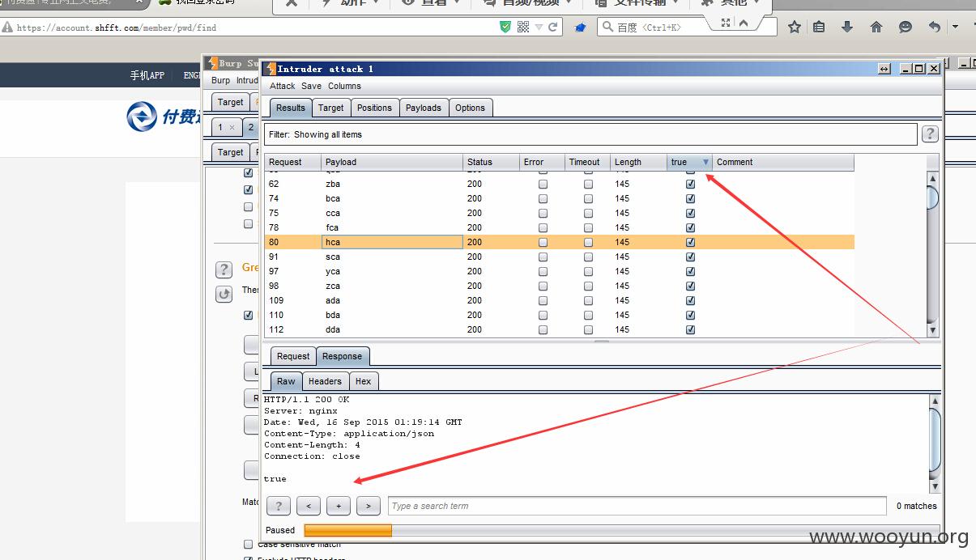Toggle true checkbox for payload cca
976x560 pixels.
click(690, 213)
